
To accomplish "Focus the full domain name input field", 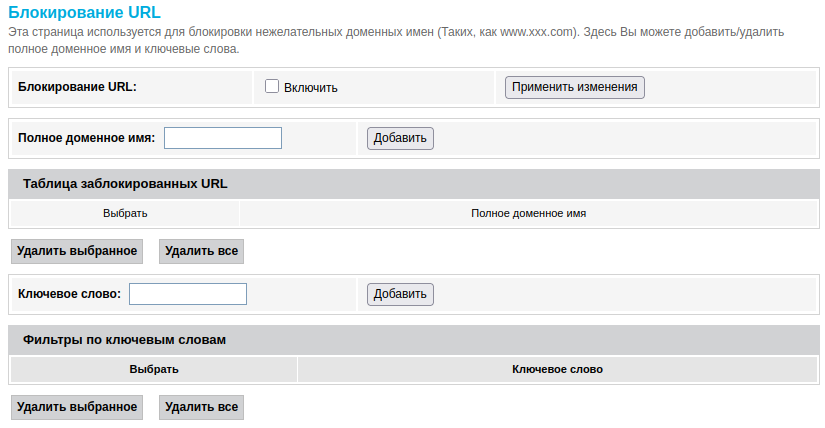I will click(223, 138).
